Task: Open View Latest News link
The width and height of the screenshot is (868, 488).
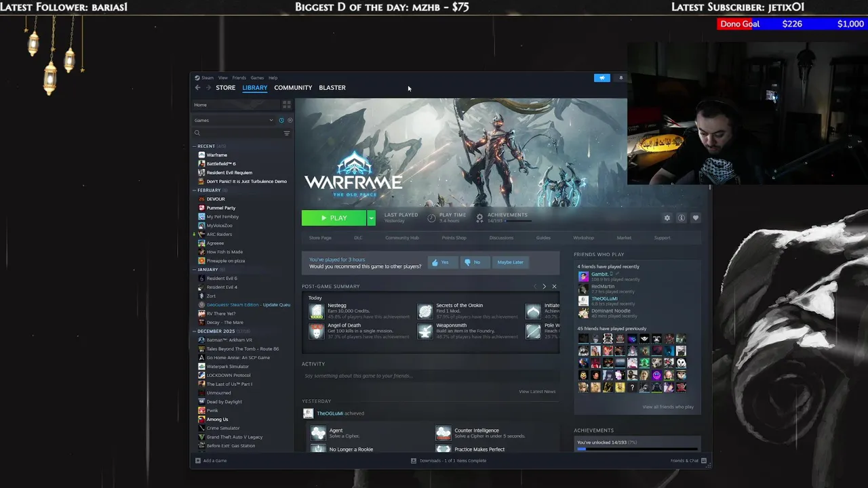Action: pyautogui.click(x=537, y=392)
